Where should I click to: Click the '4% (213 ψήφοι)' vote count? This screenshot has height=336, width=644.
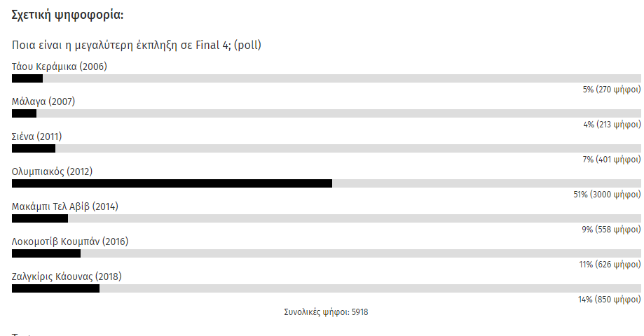tap(611, 125)
